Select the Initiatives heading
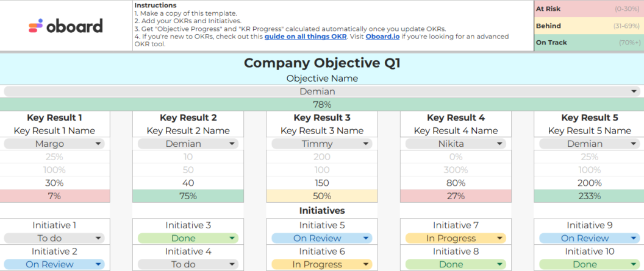Viewport: 644px width, 271px height. click(322, 211)
